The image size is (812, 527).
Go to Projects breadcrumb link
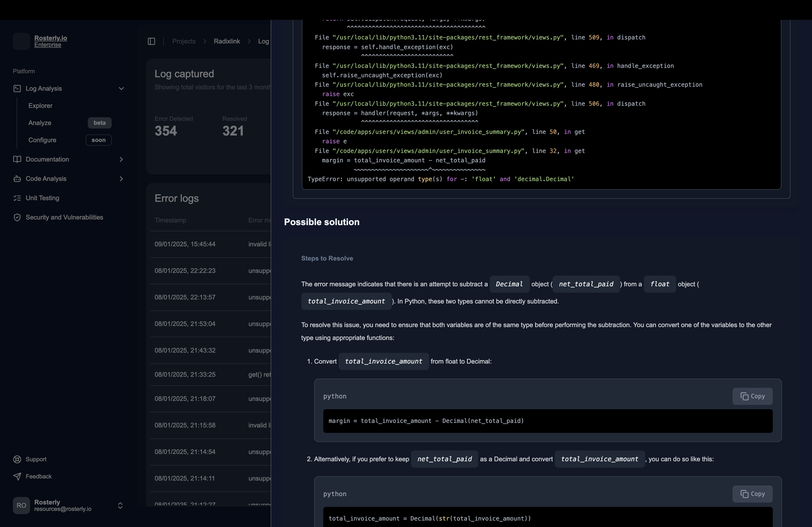coord(184,41)
